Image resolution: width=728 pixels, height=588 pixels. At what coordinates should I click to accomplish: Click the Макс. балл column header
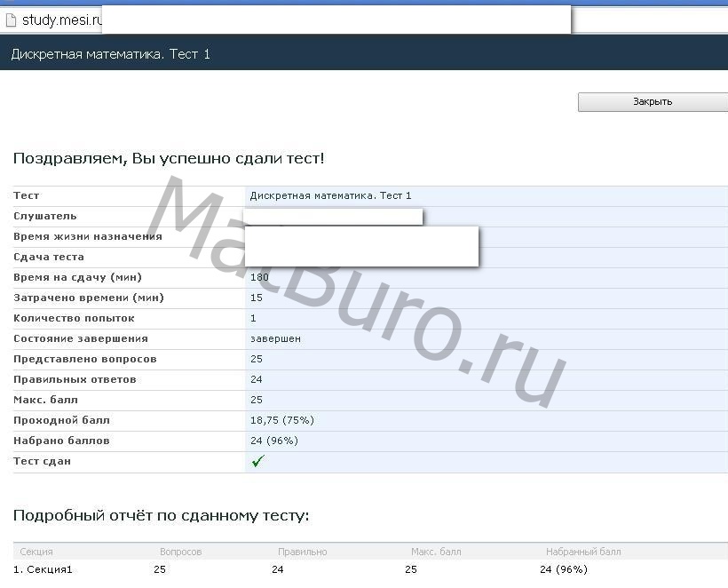click(436, 552)
